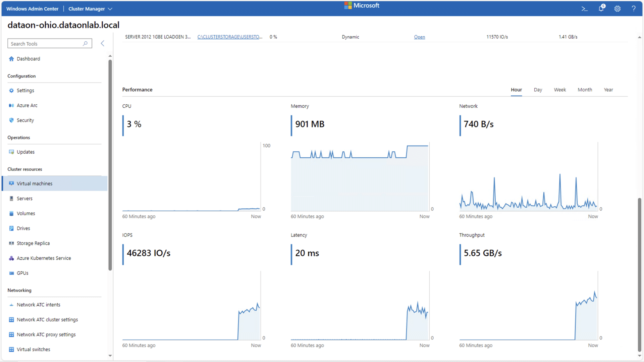This screenshot has width=644, height=362.
Task: Open Storage Replica tool
Action: pos(33,243)
